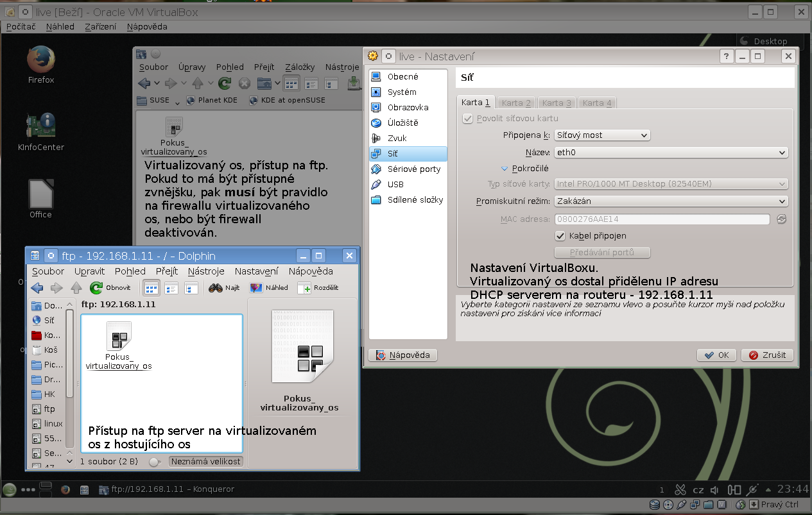Select Sdílené složky category in settings
This screenshot has width=812, height=515.
click(408, 200)
